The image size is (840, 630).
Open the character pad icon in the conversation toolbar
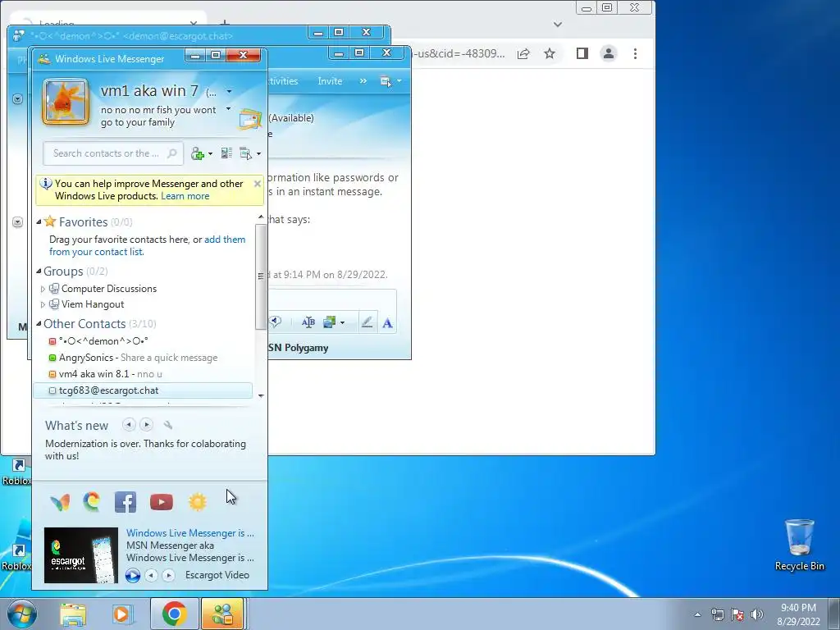tap(308, 322)
